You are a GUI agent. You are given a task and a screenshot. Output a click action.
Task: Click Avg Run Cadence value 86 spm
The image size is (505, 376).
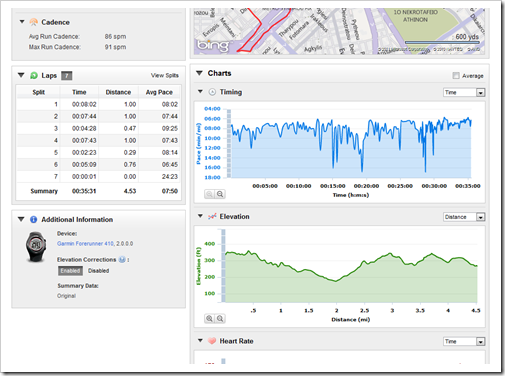pyautogui.click(x=115, y=36)
